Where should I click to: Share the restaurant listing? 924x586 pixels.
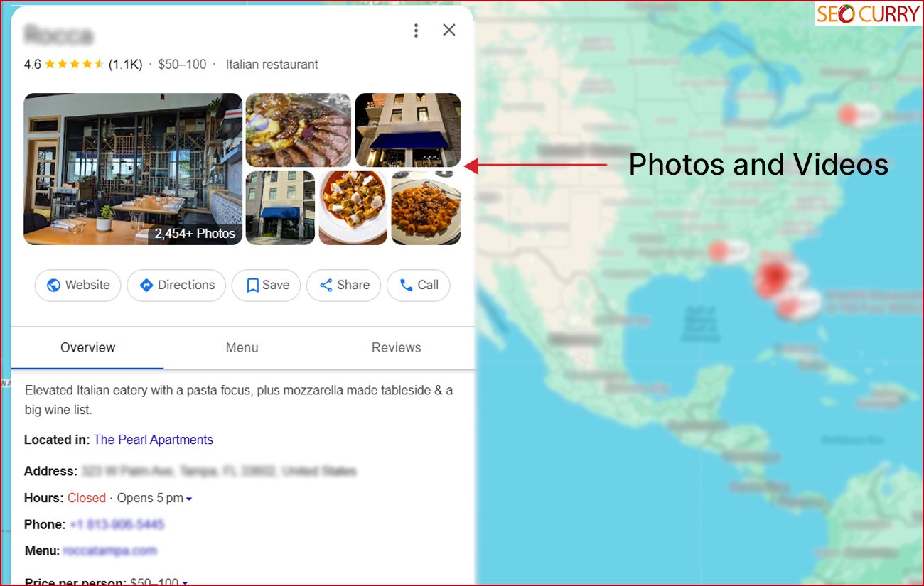[344, 285]
